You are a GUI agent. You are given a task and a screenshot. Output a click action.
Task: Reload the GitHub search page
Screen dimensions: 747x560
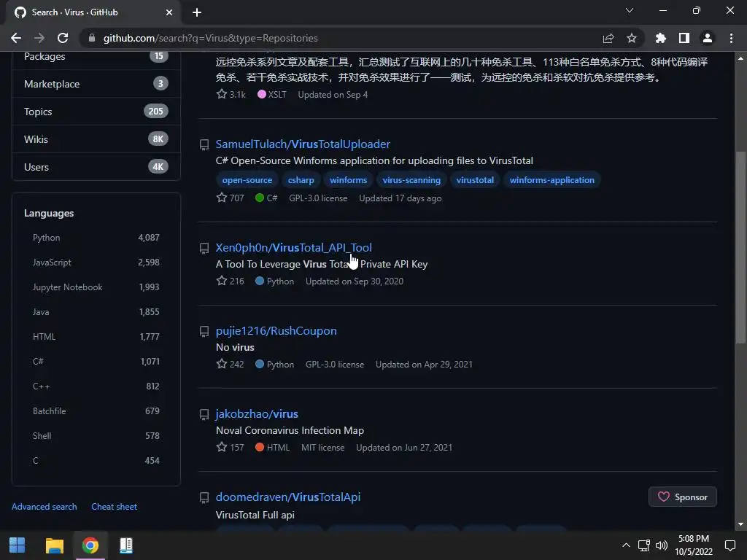(63, 38)
